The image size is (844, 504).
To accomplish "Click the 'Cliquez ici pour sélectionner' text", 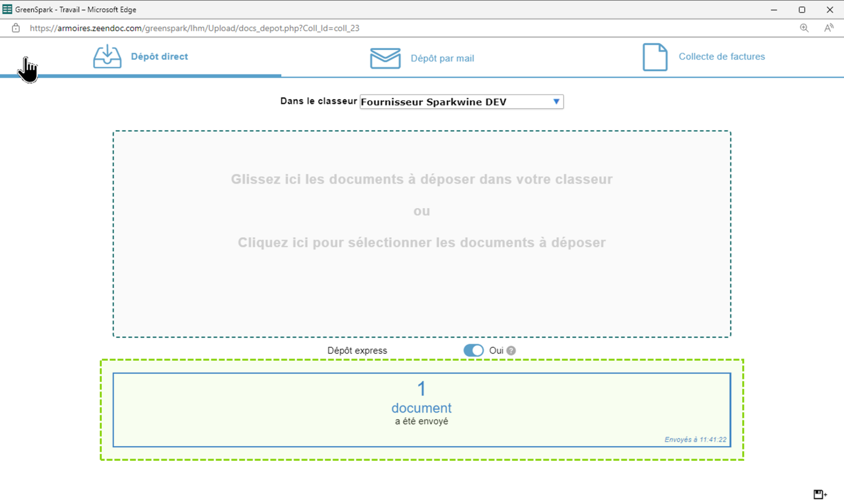I will pyautogui.click(x=422, y=243).
